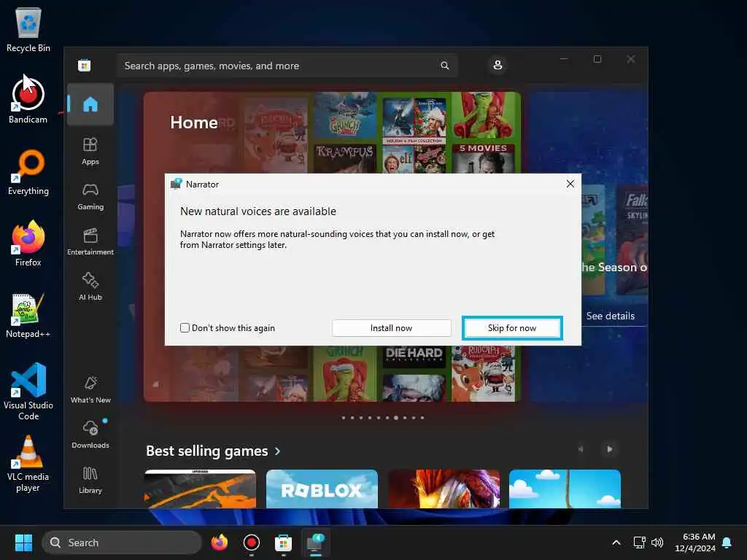Open Bandicam recorder from the taskbar
This screenshot has width=747, height=560.
click(x=252, y=542)
